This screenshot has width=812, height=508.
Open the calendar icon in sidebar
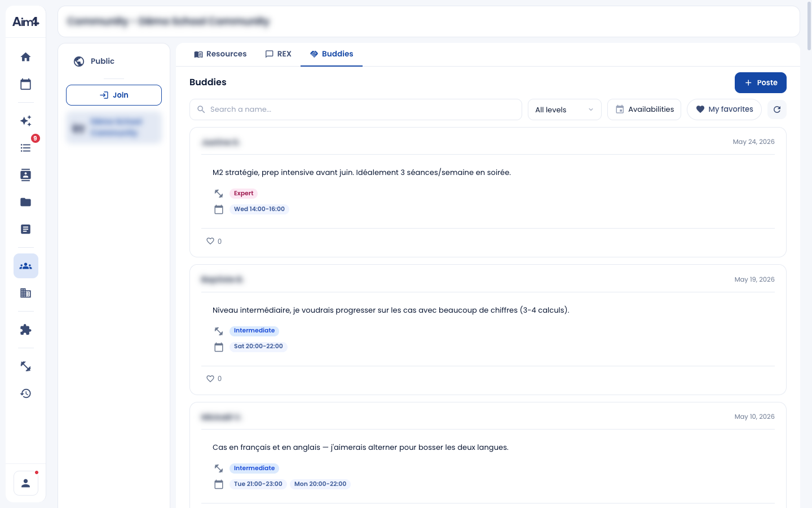pos(26,84)
